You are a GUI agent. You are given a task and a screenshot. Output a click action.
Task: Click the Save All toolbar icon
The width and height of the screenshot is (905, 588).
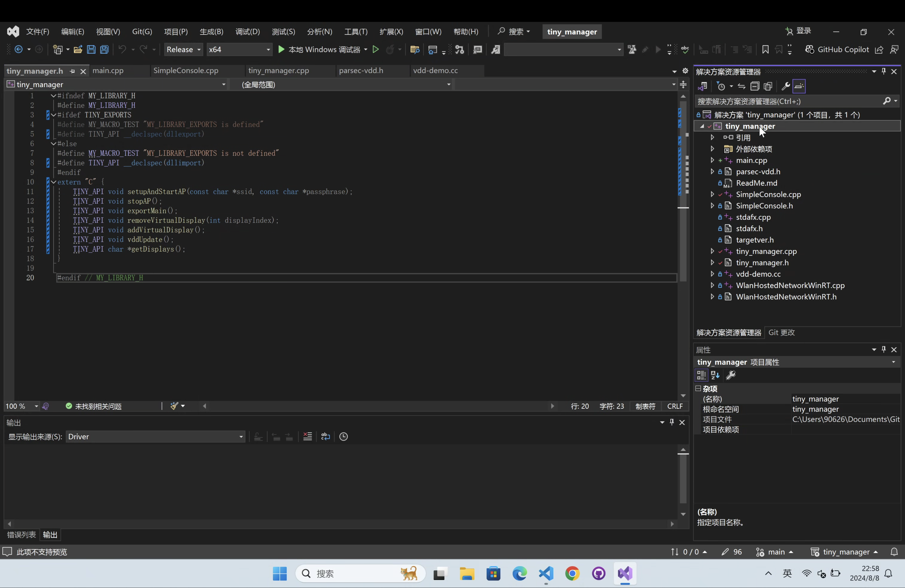tap(105, 50)
